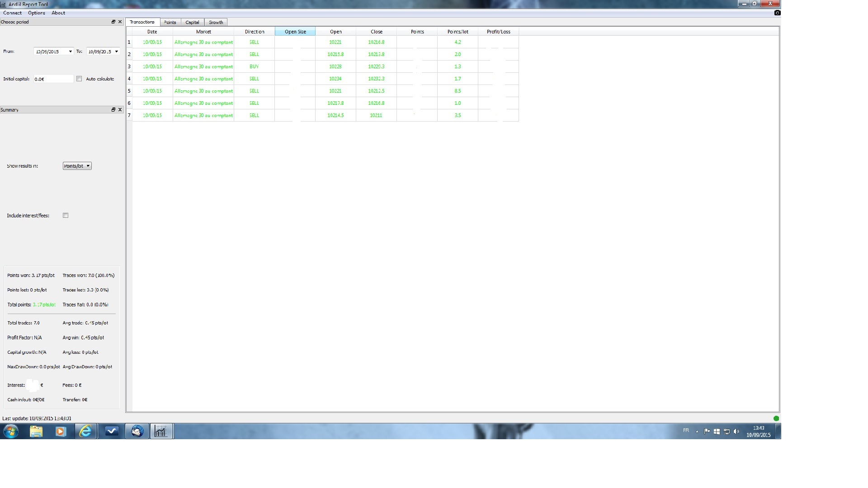Open Internet Explorer from taskbar
This screenshot has width=868, height=488.
tap(85, 432)
